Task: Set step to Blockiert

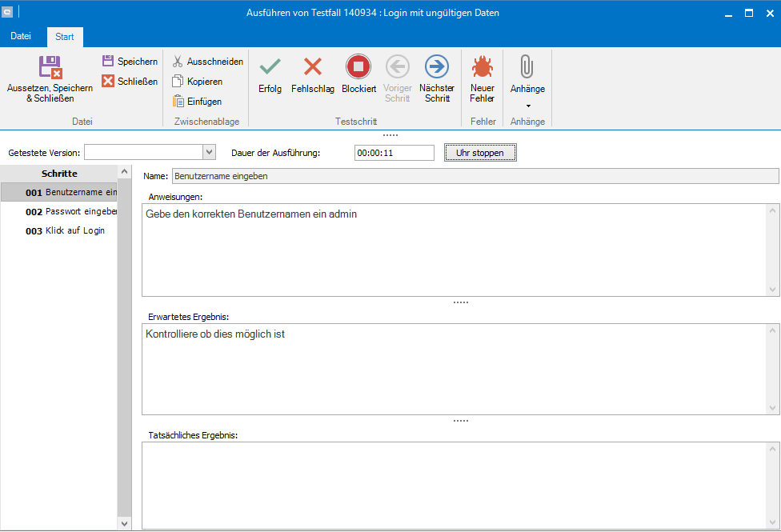Action: tap(358, 67)
